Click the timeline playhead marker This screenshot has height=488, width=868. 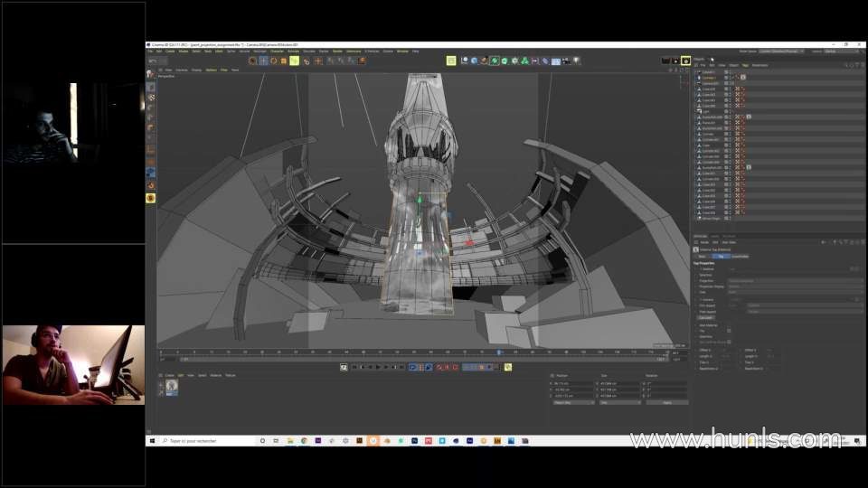499,352
